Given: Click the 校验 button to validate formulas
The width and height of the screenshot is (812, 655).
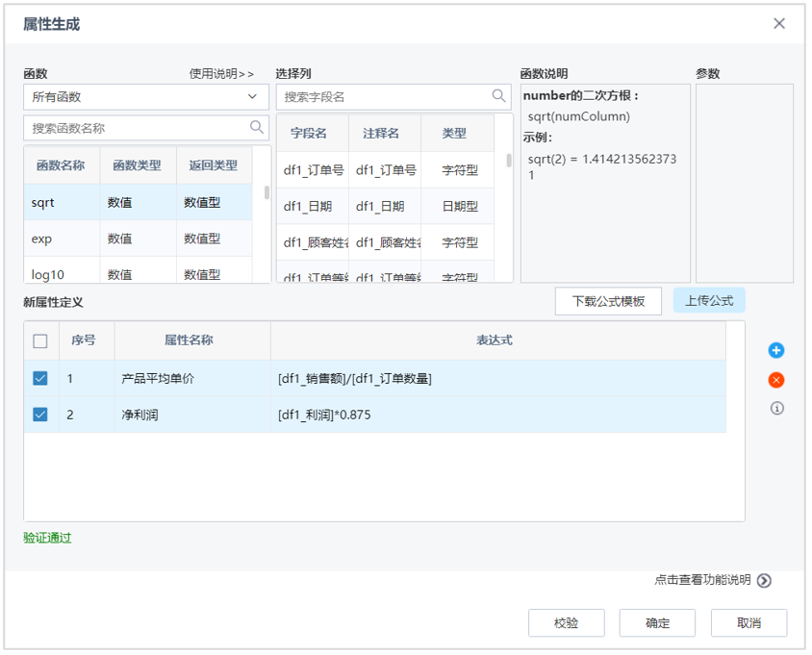Looking at the screenshot, I should 566,622.
